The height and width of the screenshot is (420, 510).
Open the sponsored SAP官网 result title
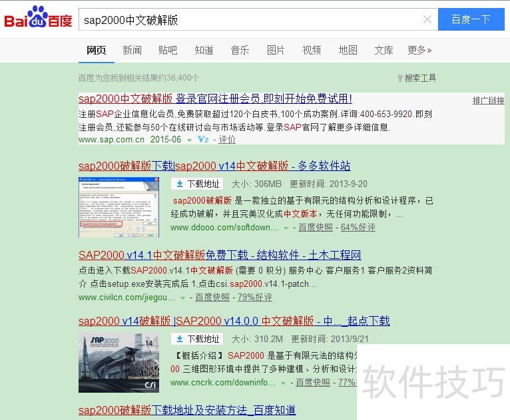click(215, 99)
